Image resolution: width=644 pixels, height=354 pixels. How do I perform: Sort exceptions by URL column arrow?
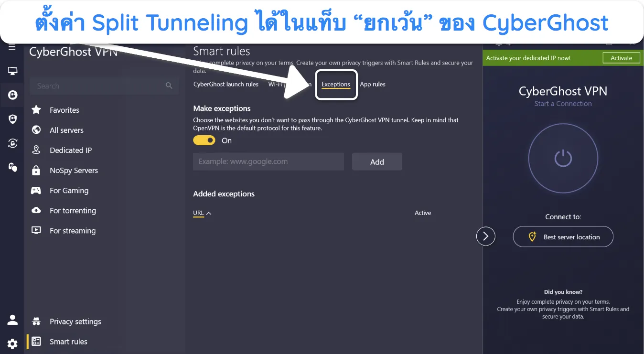point(209,214)
